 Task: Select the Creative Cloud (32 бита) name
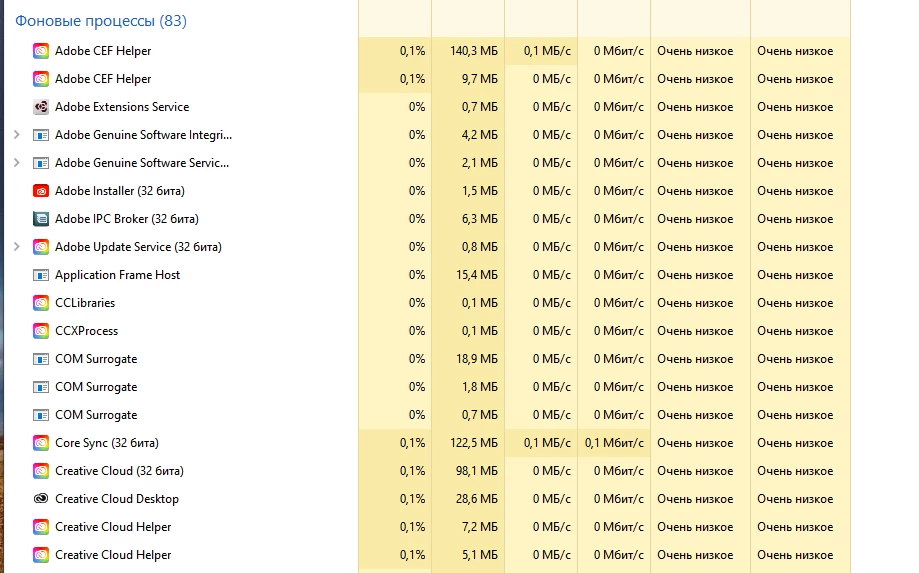click(x=119, y=471)
